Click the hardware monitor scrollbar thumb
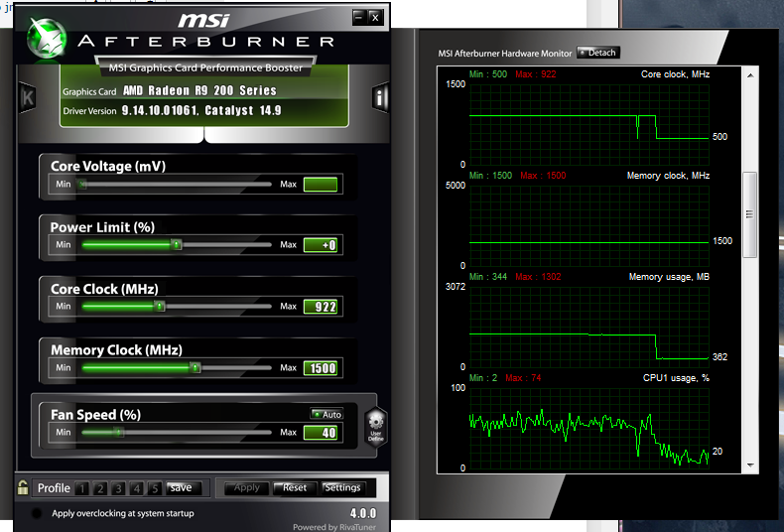The height and width of the screenshot is (532, 784). 749,214
